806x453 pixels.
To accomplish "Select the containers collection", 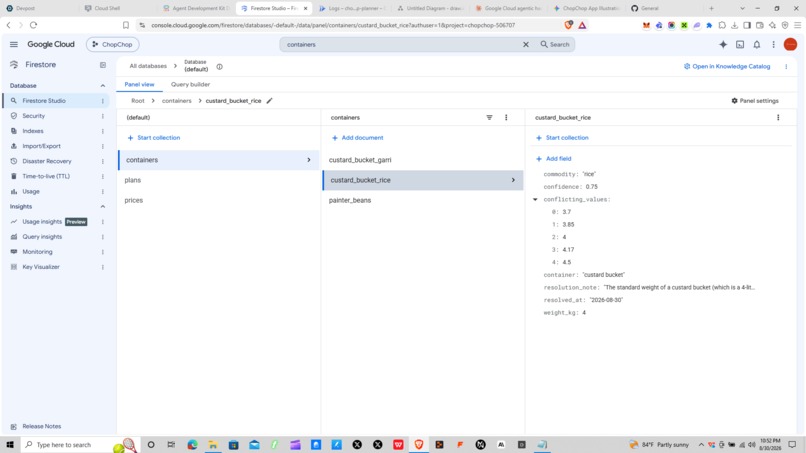I will point(218,160).
